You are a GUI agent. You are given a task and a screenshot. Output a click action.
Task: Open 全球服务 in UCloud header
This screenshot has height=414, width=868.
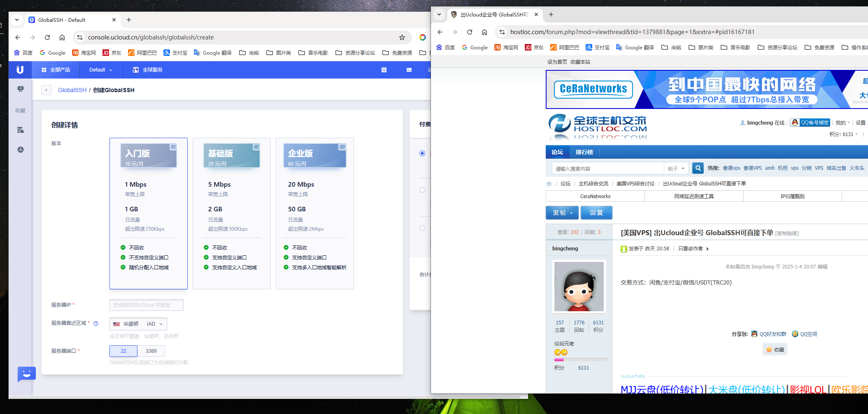point(148,70)
